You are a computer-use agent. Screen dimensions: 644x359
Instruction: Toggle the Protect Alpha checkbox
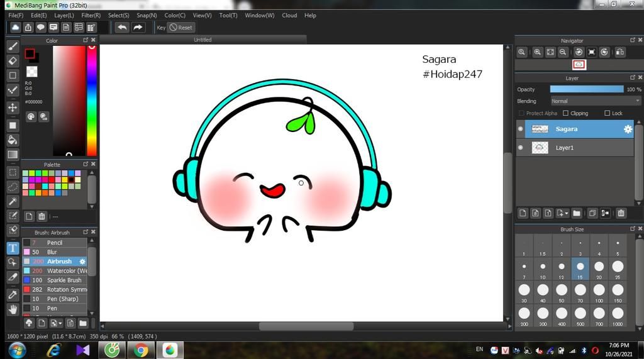pos(521,113)
